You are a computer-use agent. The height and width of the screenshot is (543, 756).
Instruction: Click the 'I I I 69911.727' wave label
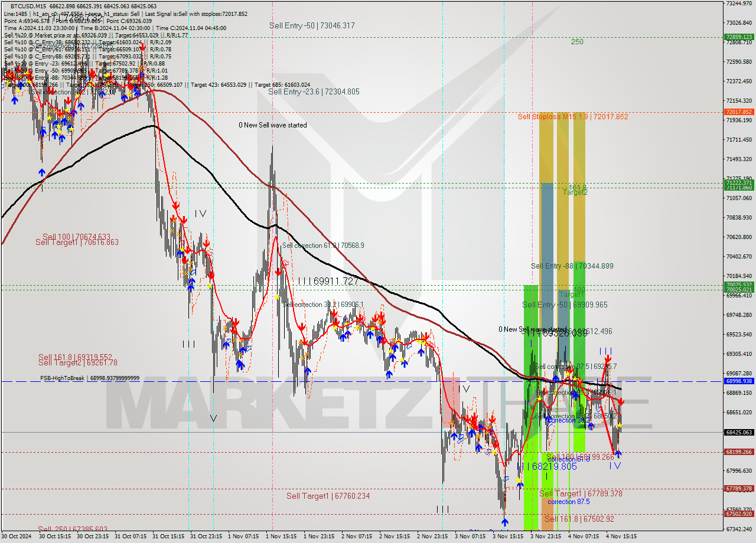click(328, 282)
